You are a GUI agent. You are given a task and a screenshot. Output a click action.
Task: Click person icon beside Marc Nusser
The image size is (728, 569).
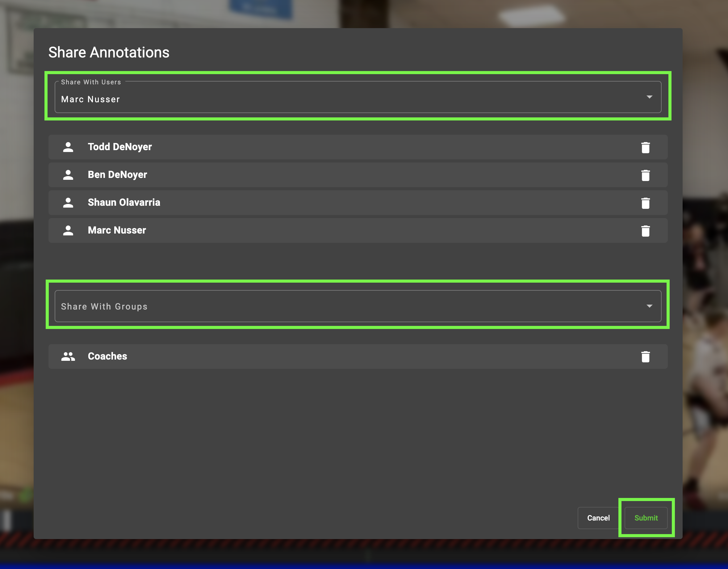68,230
